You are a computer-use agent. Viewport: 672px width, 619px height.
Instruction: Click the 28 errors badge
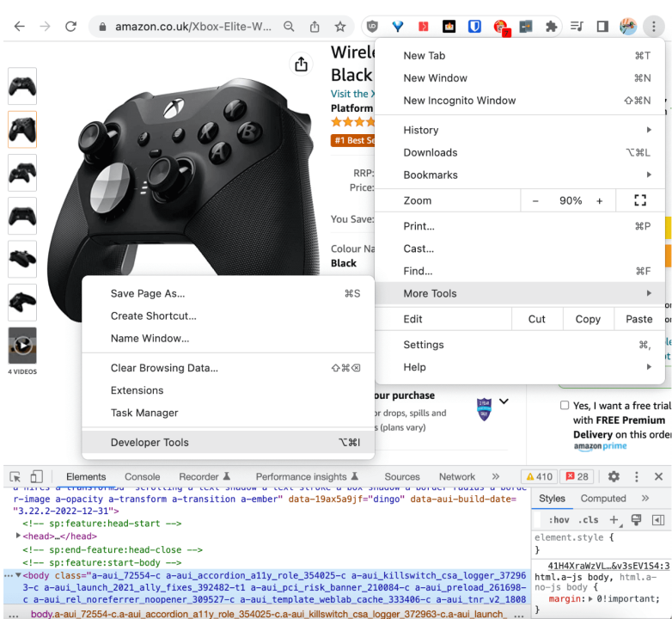577,476
